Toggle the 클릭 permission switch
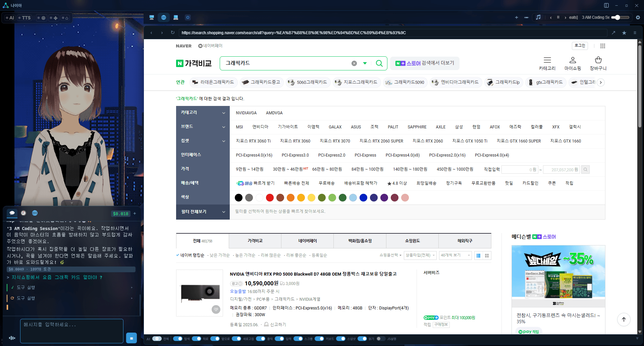The image size is (644, 346). (261, 339)
